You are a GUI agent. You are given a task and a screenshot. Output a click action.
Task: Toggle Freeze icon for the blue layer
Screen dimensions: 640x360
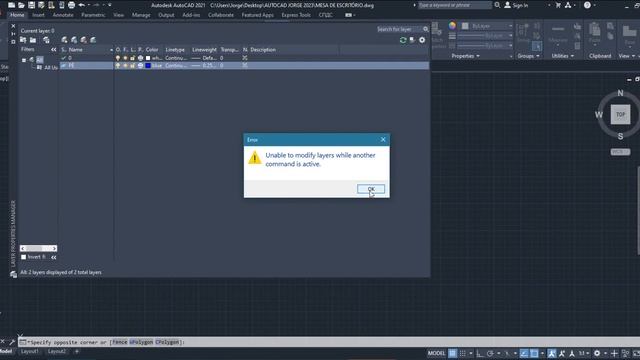pyautogui.click(x=125, y=65)
